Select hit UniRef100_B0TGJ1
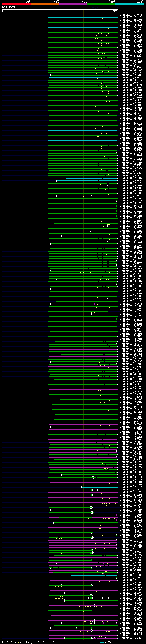This screenshot has height=644, width=146. [x=131, y=538]
